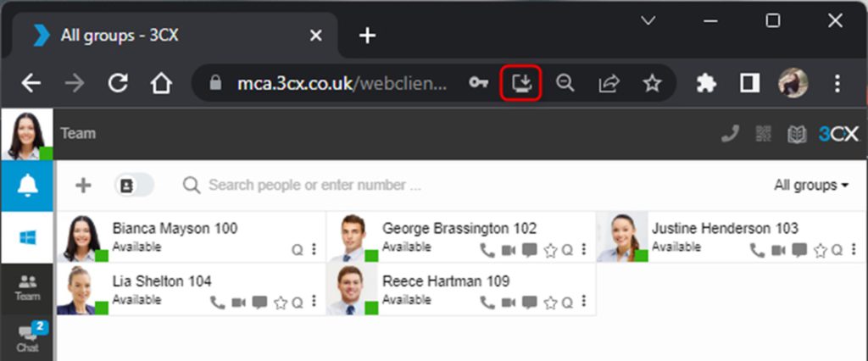Click the install app icon in address bar
The image size is (868, 361).
click(522, 82)
